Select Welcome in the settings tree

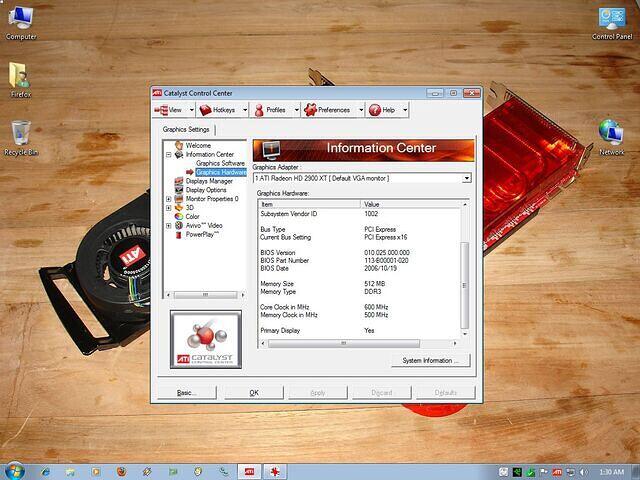tap(198, 145)
